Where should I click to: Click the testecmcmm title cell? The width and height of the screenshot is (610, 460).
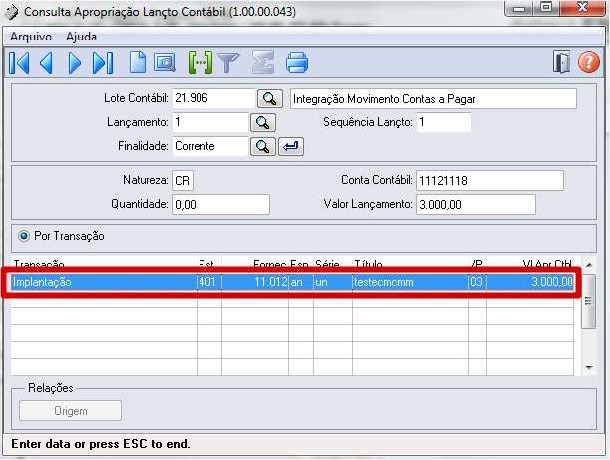[x=410, y=282]
